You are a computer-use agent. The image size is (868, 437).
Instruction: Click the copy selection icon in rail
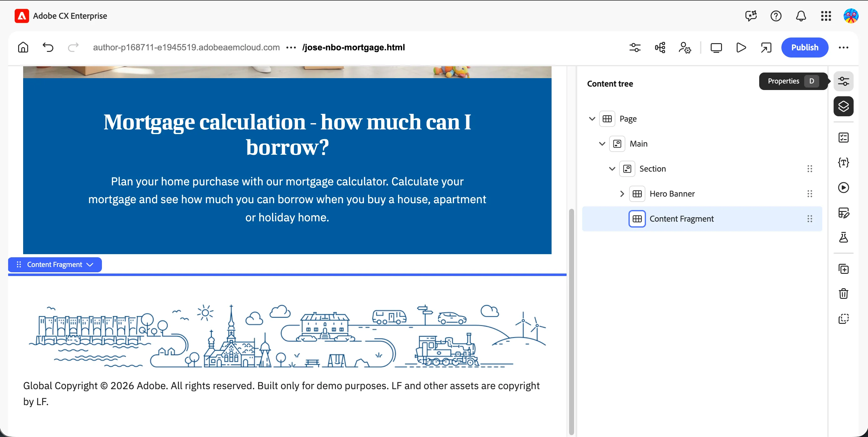pyautogui.click(x=843, y=319)
